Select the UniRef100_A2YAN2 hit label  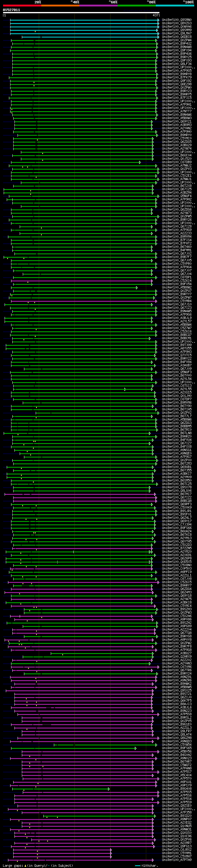(177, 128)
